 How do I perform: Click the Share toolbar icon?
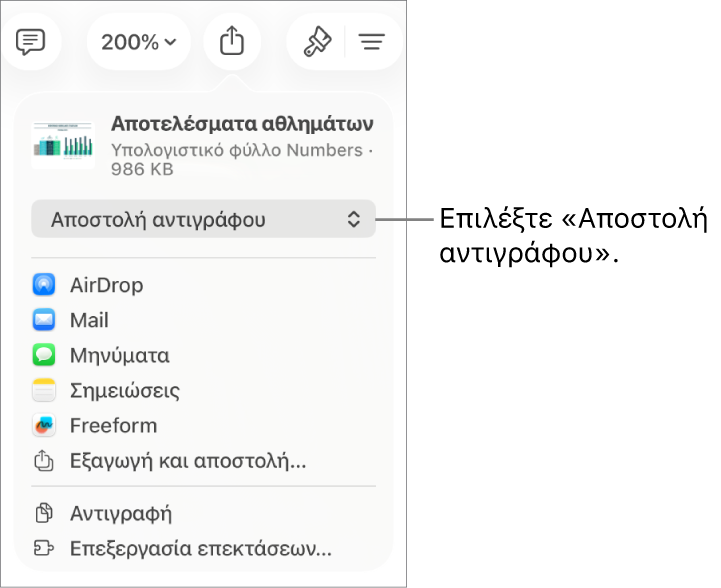point(232,41)
